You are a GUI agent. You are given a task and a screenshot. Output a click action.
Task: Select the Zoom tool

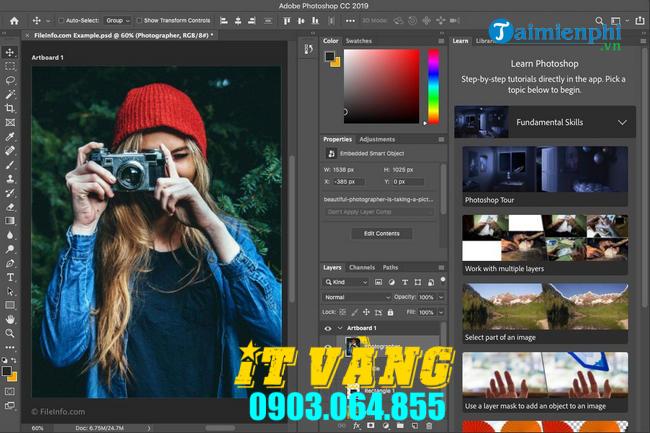tap(10, 333)
